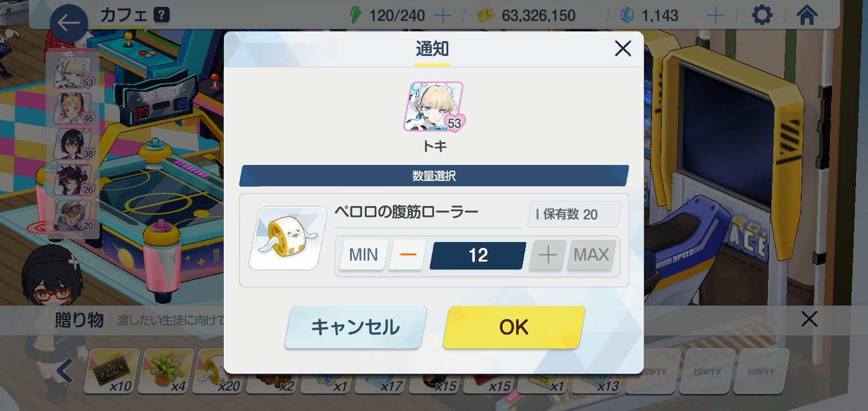Open the settings gear icon
The image size is (868, 411).
tap(762, 15)
